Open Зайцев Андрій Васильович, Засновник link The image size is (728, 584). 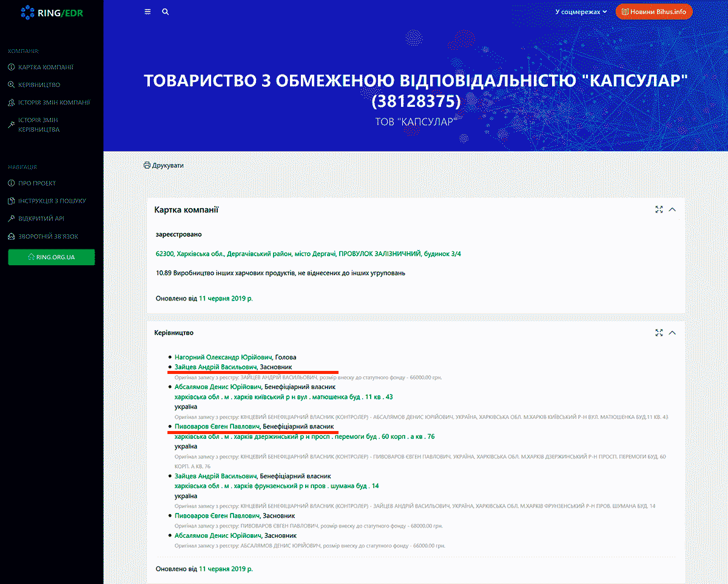pyautogui.click(x=217, y=367)
